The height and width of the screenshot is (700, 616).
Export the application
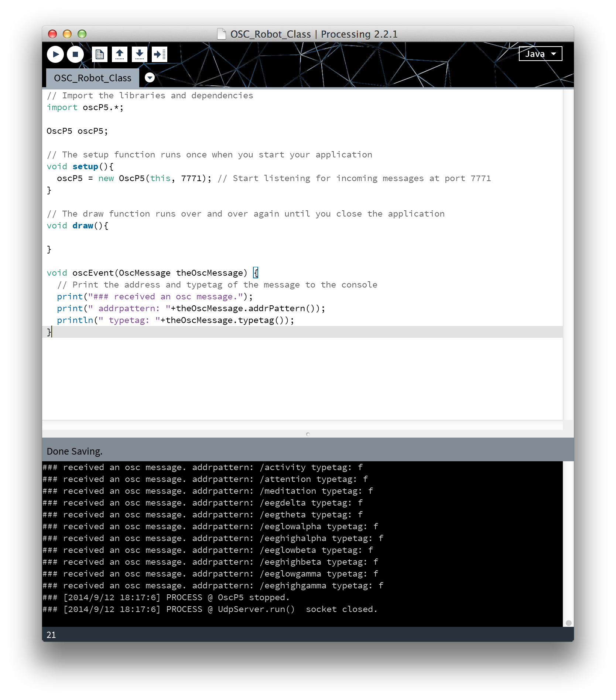(160, 54)
